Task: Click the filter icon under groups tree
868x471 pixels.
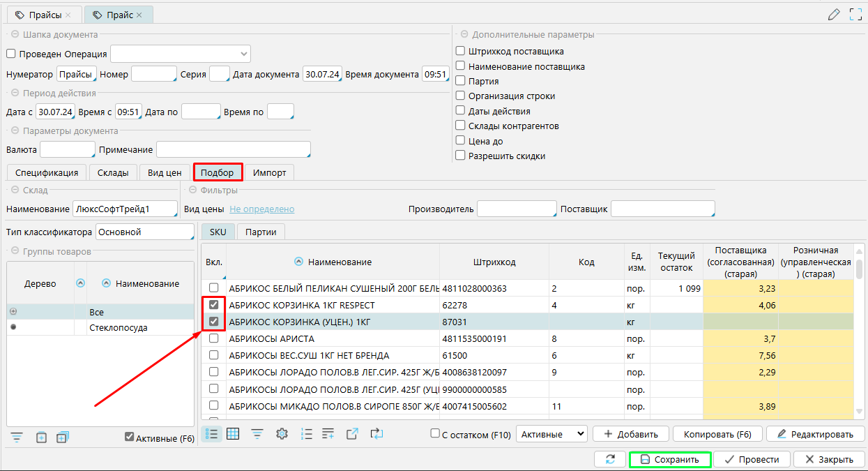Action: coord(17,438)
